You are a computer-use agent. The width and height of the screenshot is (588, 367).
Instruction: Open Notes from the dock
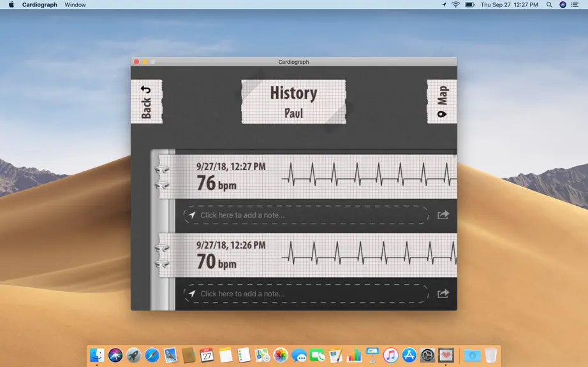[225, 355]
